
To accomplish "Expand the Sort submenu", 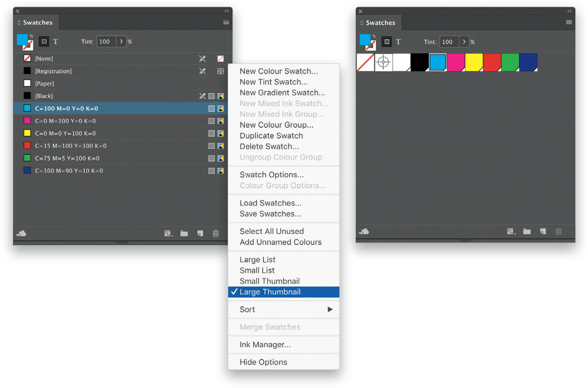I will (284, 309).
